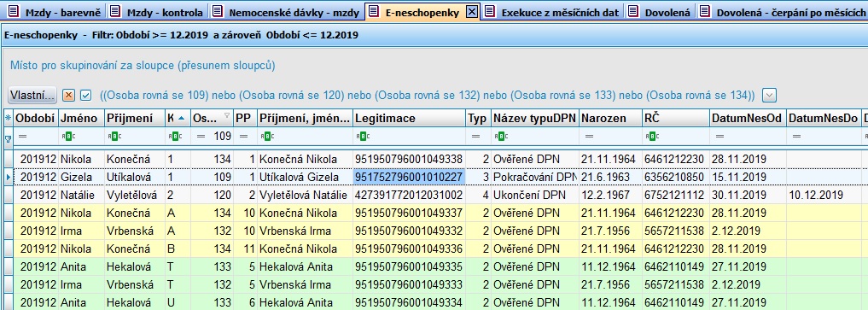The height and width of the screenshot is (310, 868).
Task: Click the Ukončení DPN cell
Action: coord(535,195)
